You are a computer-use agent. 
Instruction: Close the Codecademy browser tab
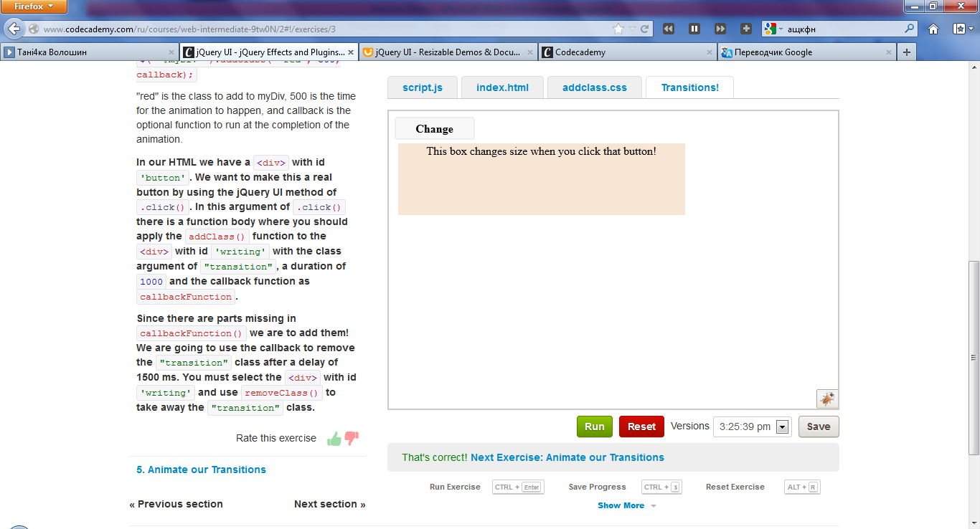pyautogui.click(x=710, y=52)
